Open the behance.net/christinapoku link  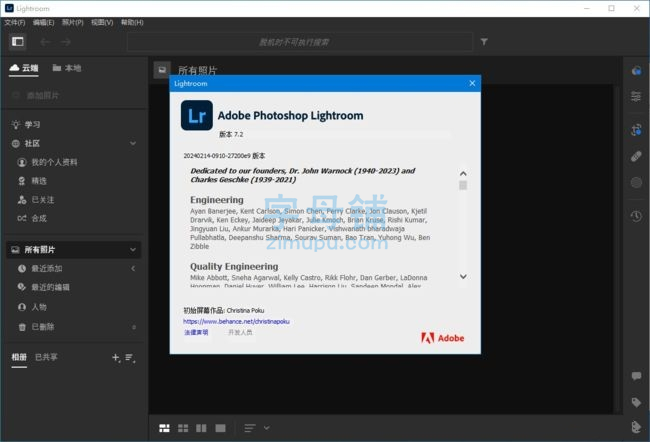coord(236,321)
